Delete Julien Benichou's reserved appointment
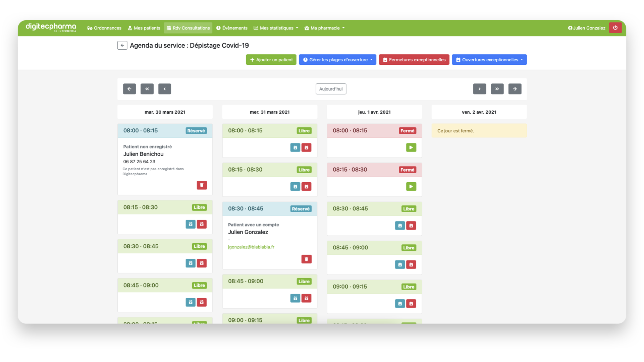Image resolution: width=644 pixels, height=362 pixels. click(202, 185)
